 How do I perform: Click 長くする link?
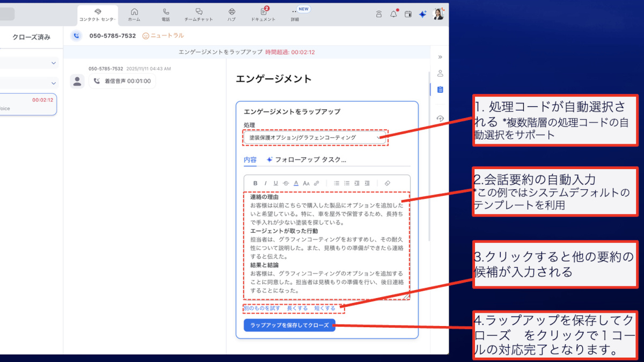297,308
